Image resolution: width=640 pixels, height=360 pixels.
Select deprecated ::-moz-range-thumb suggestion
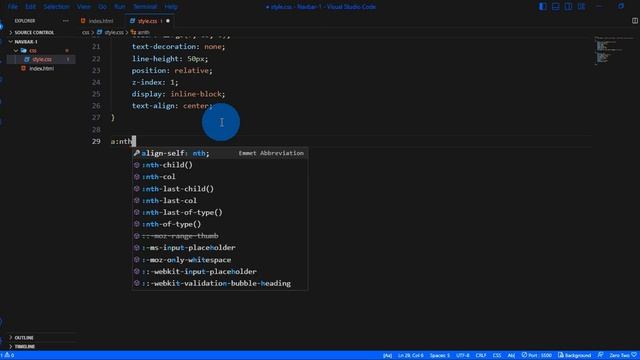pos(220,236)
